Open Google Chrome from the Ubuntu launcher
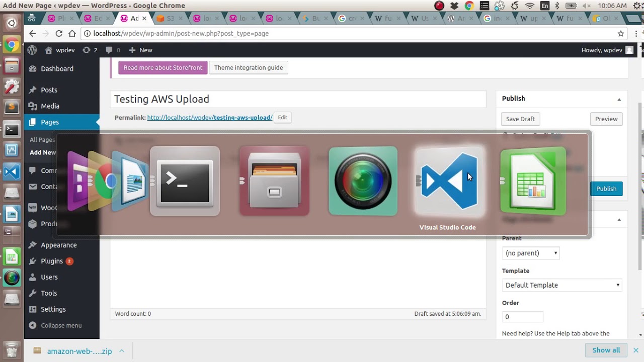644x362 pixels. click(12, 45)
